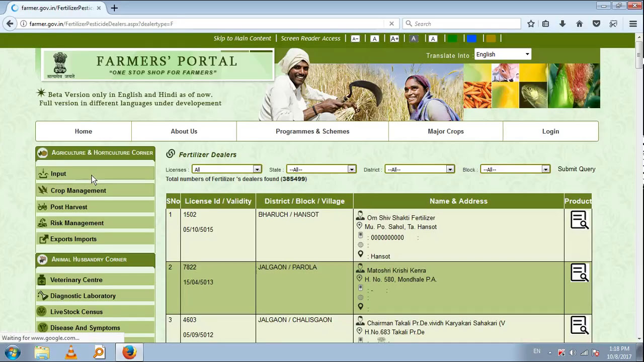Open the About Us menu item
This screenshot has height=362, width=644.
pos(184,131)
